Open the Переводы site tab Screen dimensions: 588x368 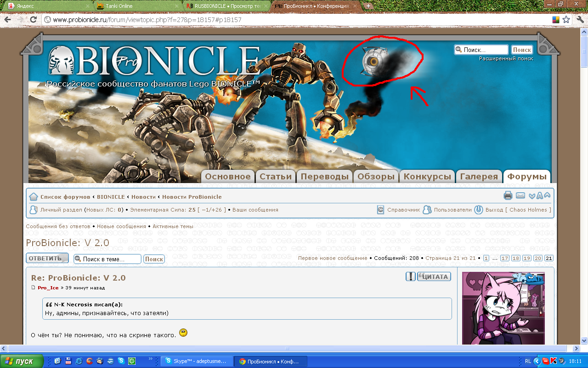[x=325, y=177]
